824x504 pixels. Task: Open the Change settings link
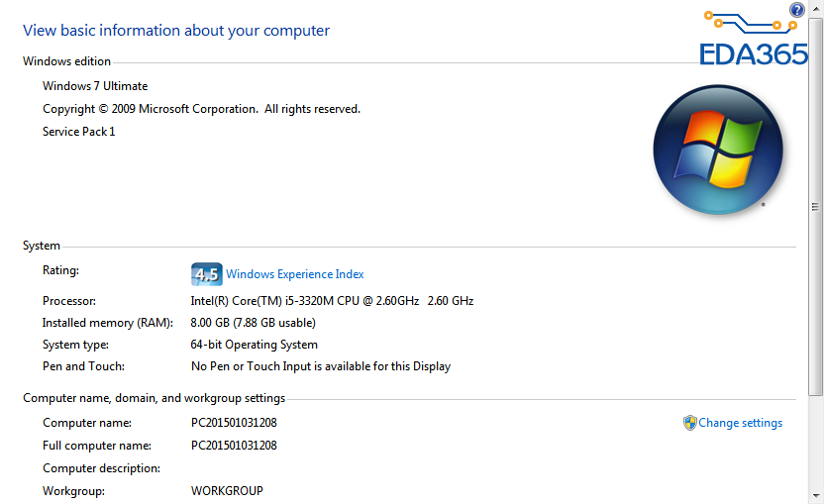[x=740, y=423]
